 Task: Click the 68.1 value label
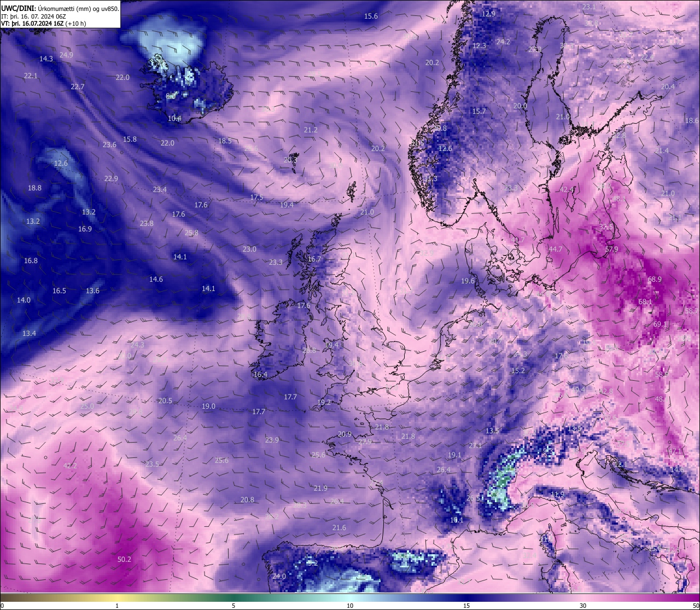click(645, 302)
